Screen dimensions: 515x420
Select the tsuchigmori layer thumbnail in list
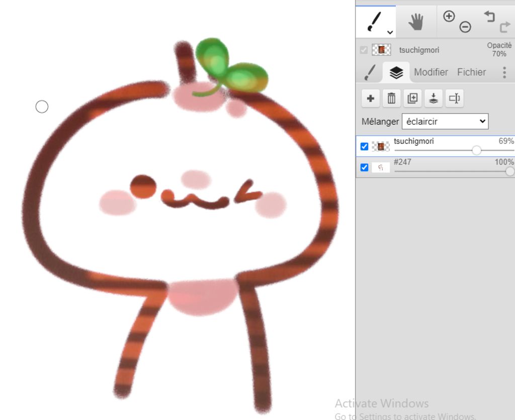tap(381, 146)
